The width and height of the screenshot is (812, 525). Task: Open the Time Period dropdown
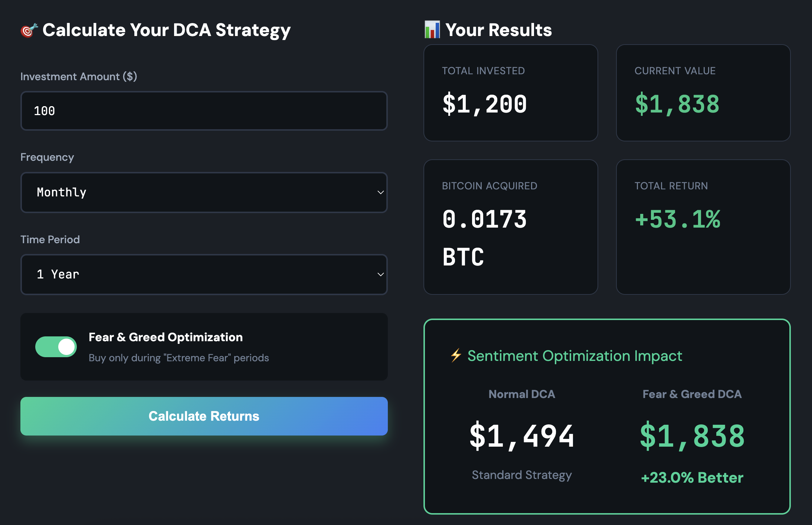click(204, 275)
